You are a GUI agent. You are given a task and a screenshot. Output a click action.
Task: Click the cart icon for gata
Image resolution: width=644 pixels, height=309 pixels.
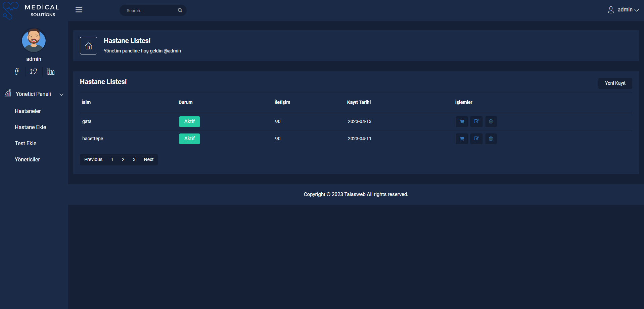pos(462,122)
